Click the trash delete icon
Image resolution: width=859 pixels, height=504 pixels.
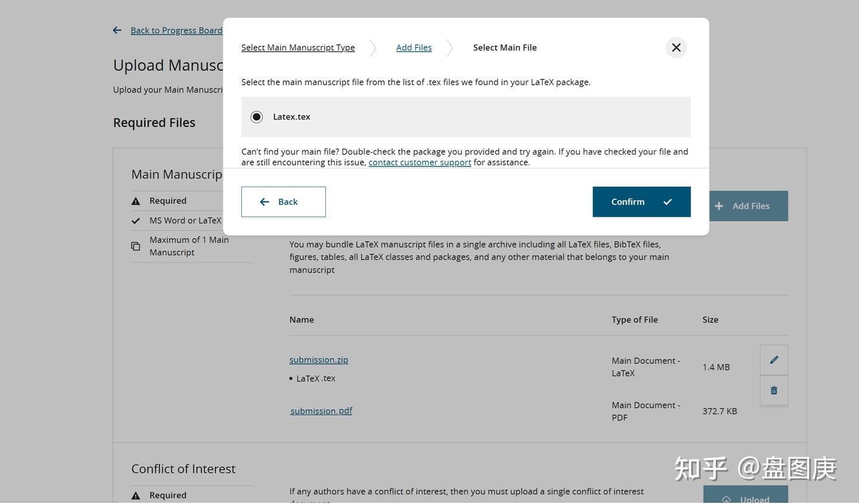coord(774,391)
